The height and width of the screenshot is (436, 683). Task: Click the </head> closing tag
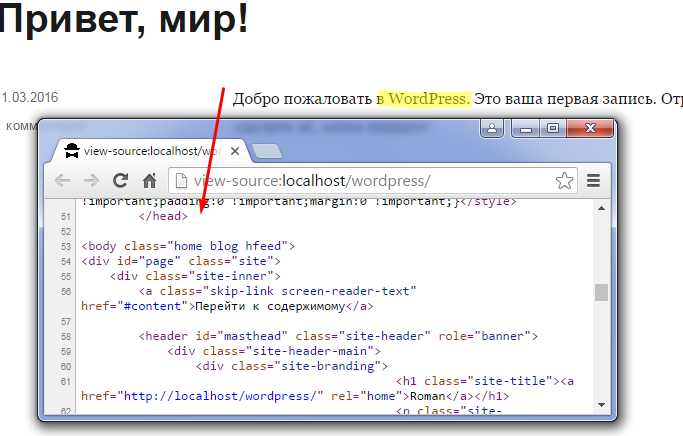[163, 216]
